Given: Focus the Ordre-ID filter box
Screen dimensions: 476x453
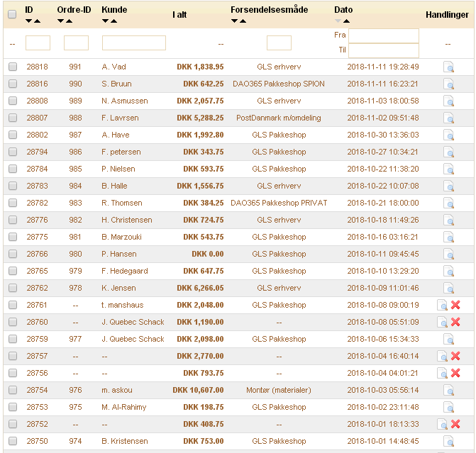Looking at the screenshot, I should pos(76,43).
